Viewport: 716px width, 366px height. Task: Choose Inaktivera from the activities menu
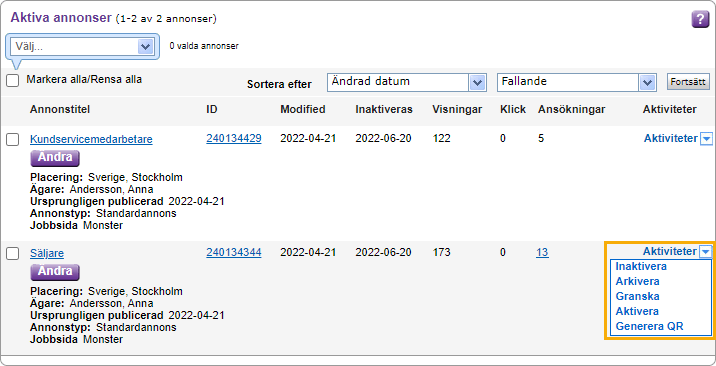(x=641, y=266)
